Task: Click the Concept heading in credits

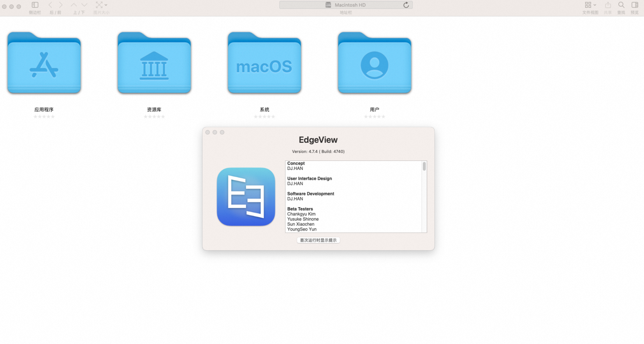Action: (x=296, y=163)
